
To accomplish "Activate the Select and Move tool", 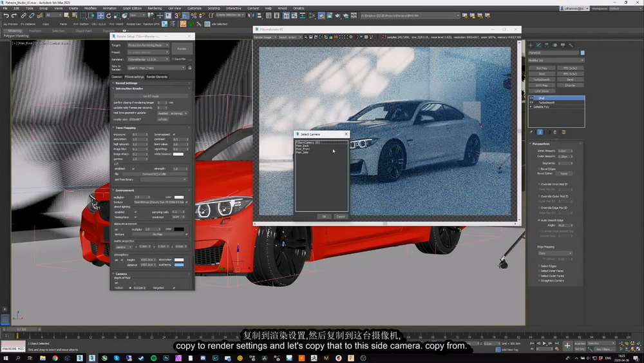I will [x=100, y=15].
